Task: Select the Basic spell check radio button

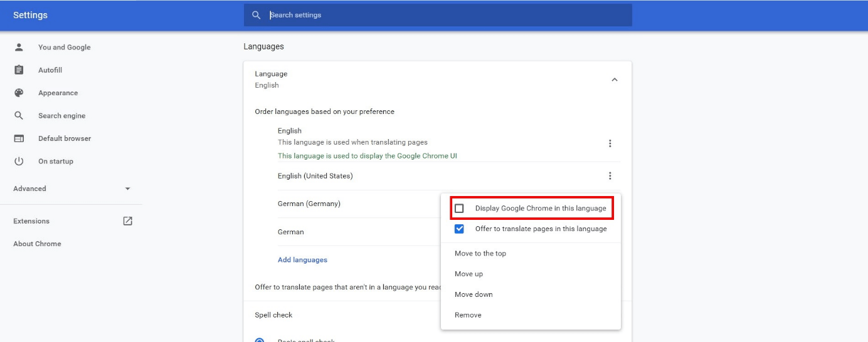Action: [260, 340]
